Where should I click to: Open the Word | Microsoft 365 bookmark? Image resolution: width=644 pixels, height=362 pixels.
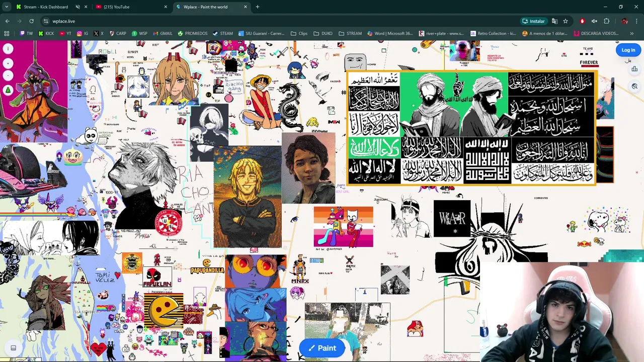[390, 34]
